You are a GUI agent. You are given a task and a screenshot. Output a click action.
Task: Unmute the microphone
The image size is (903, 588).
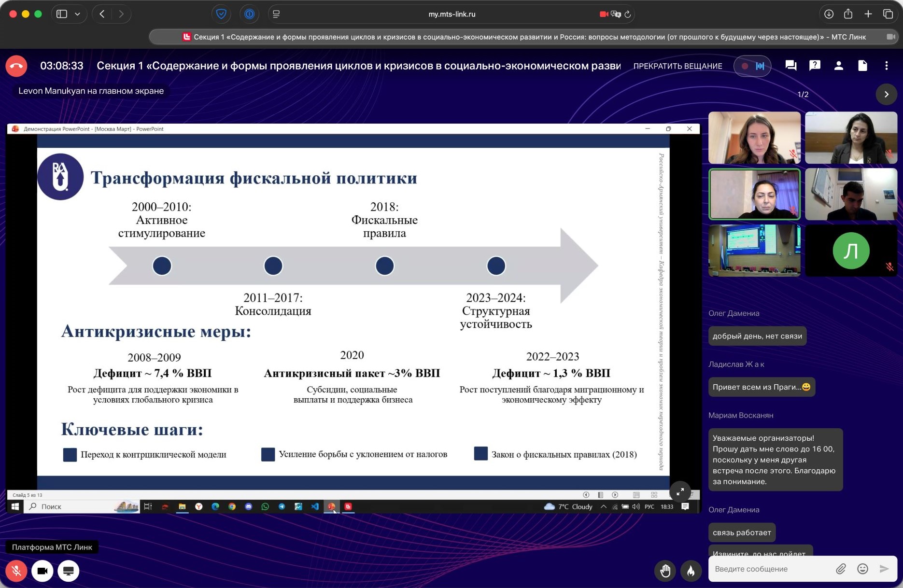click(x=16, y=571)
